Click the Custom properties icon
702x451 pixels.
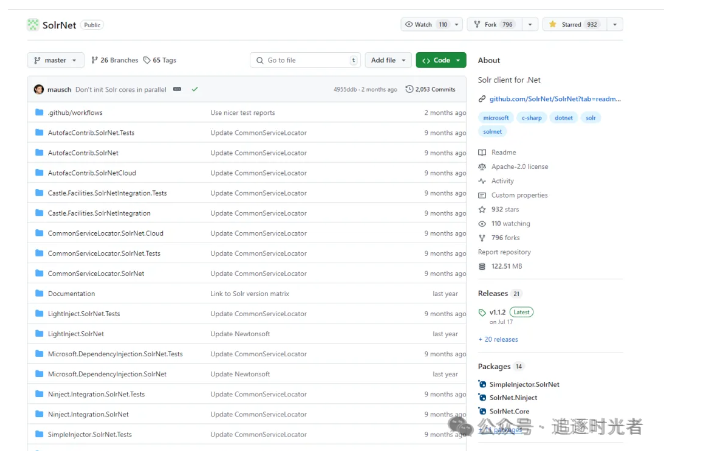coord(482,195)
